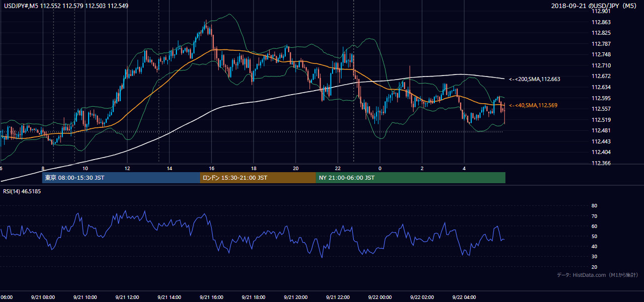Click the 9/22 02:00 time axis label

(422, 297)
